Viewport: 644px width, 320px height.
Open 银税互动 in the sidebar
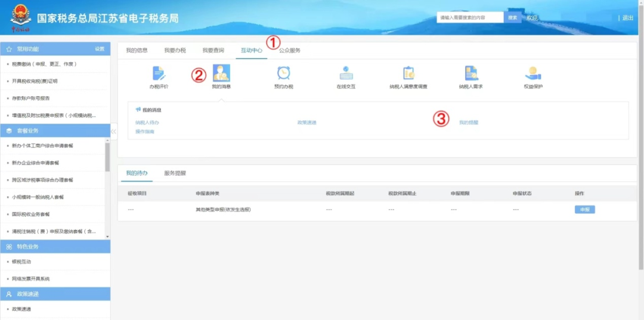point(22,261)
